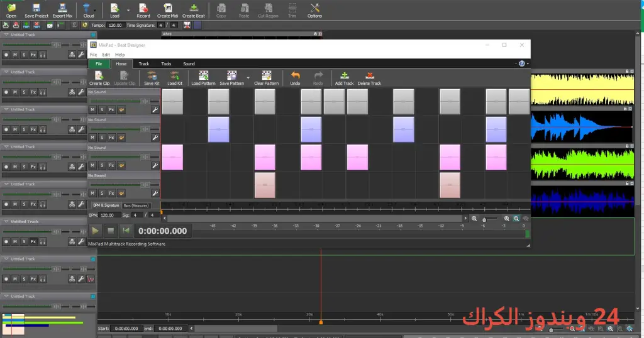Click the Cloud icon in the main toolbar
The image size is (644, 338).
tap(87, 11)
